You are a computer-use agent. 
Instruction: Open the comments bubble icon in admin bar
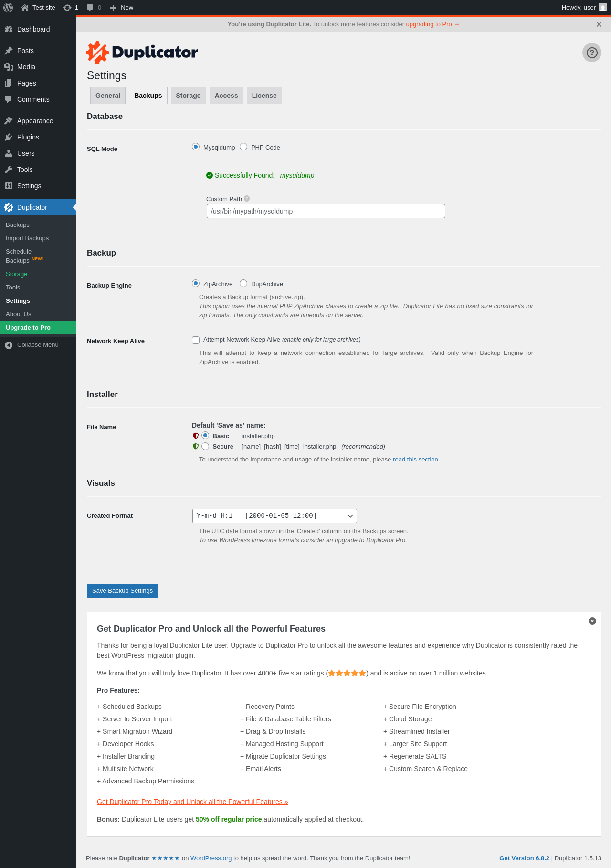click(x=90, y=8)
